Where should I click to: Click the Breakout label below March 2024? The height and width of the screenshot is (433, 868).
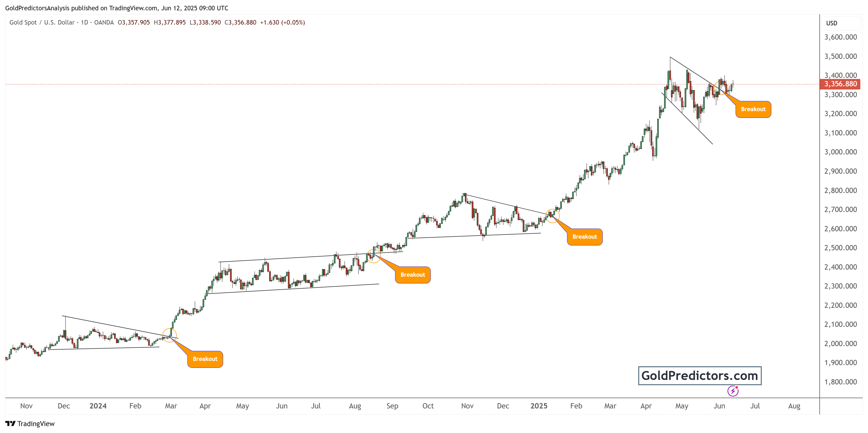[x=205, y=359]
